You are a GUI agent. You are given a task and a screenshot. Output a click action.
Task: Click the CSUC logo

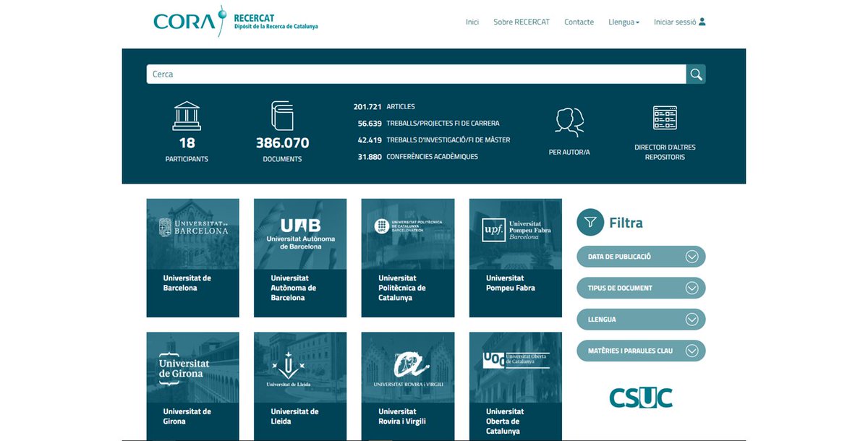[x=641, y=397]
